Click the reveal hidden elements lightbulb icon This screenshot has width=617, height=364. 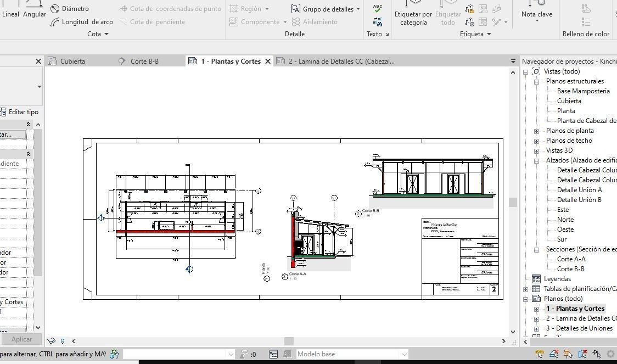tap(62, 341)
